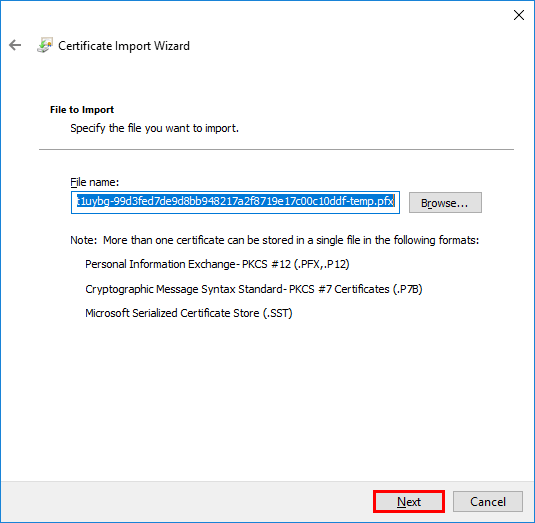
Task: Click the Microsoft Serialized Certificate Store line
Action: (x=189, y=313)
